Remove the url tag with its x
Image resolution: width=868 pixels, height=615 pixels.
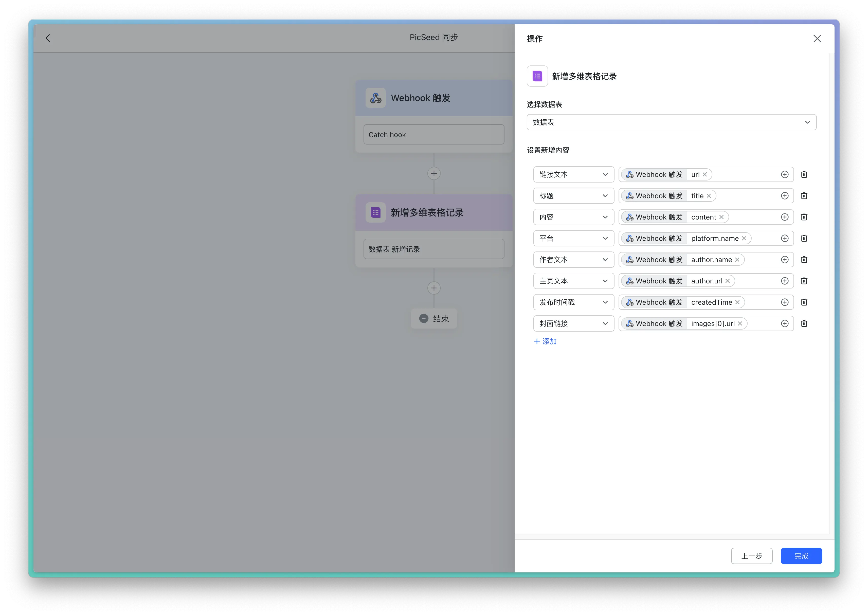[705, 175]
